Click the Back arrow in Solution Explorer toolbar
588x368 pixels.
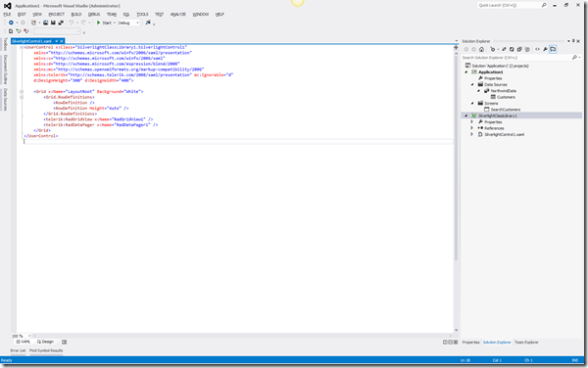coord(466,49)
